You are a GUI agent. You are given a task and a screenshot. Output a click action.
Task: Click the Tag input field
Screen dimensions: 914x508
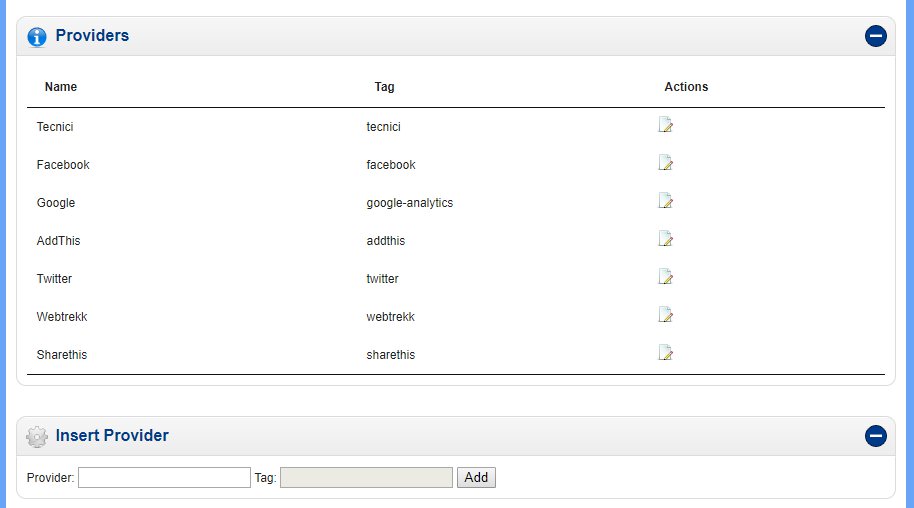pos(366,478)
